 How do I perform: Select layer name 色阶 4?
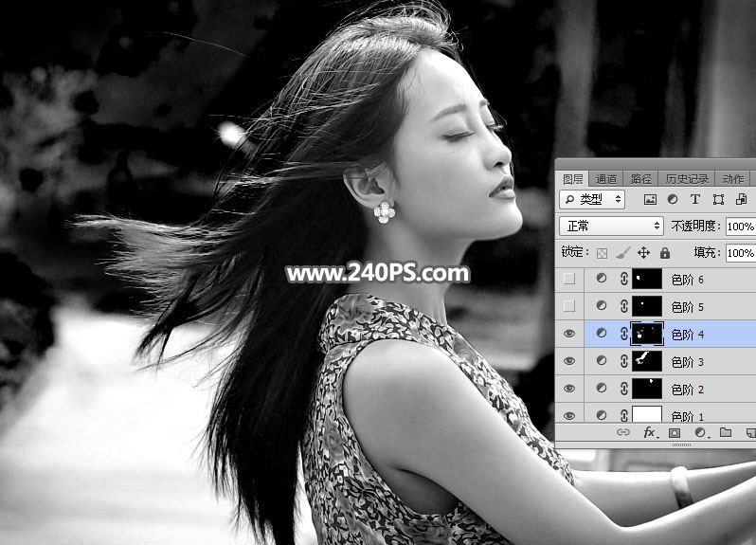[688, 335]
